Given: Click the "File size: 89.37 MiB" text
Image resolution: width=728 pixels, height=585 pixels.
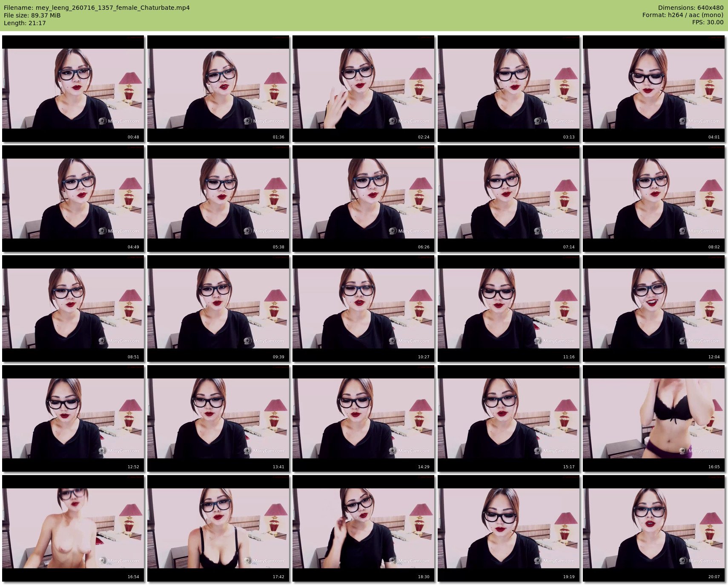Looking at the screenshot, I should point(32,15).
